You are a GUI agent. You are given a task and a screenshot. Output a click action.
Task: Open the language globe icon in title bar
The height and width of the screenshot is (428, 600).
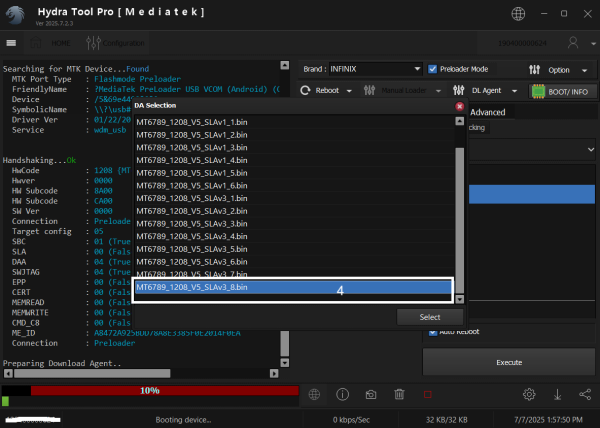(x=518, y=14)
